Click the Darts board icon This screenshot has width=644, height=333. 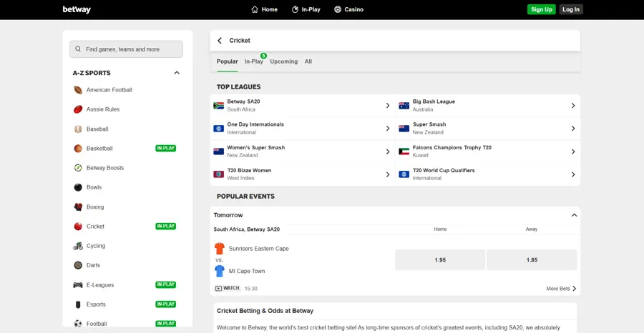78,265
